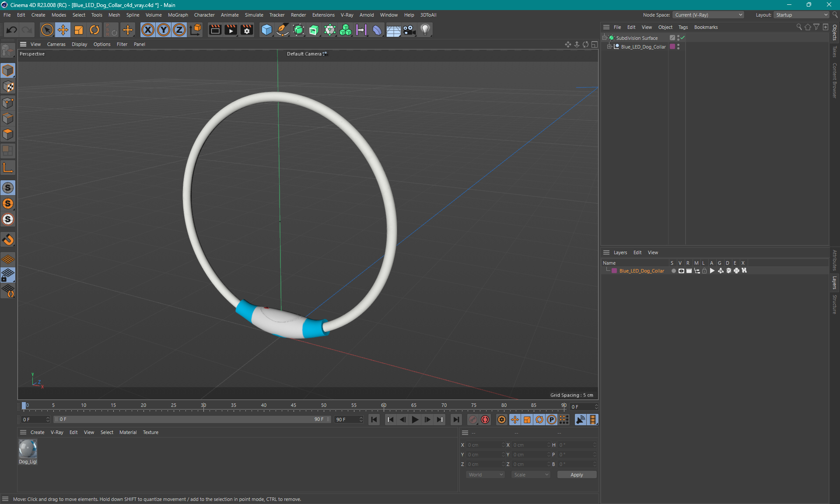
Task: Collapse the Subdivision Surface tree item
Action: coord(605,38)
